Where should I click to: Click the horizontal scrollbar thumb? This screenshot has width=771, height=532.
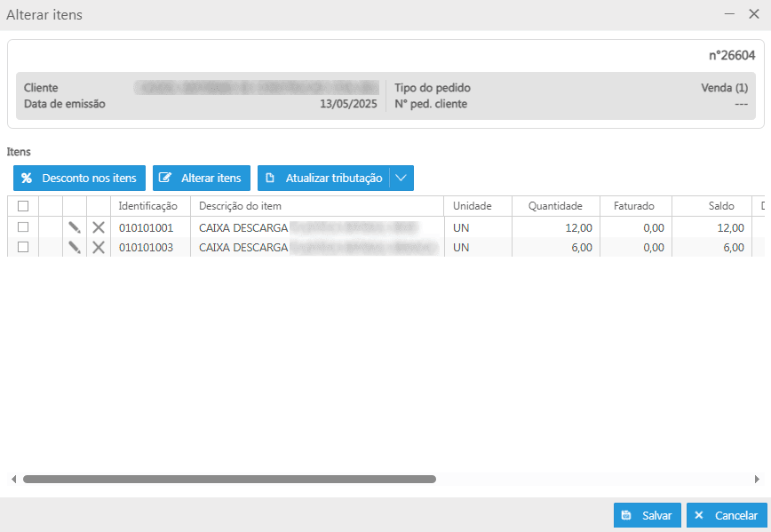pos(229,479)
